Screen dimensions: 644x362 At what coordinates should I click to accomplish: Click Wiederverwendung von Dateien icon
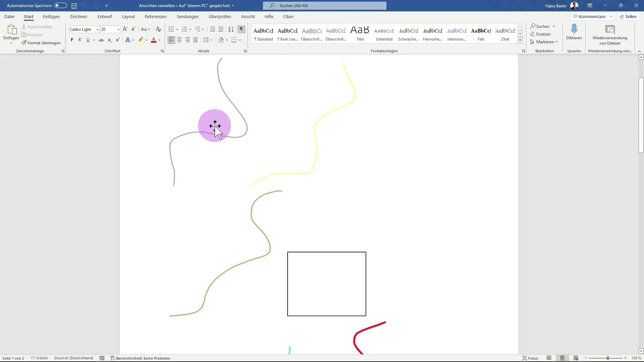click(610, 30)
